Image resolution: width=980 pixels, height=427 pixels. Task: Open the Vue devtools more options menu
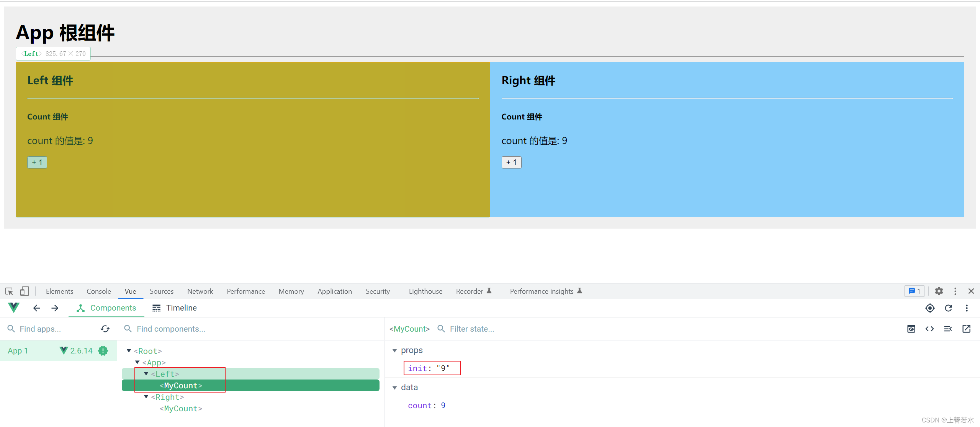click(967, 308)
